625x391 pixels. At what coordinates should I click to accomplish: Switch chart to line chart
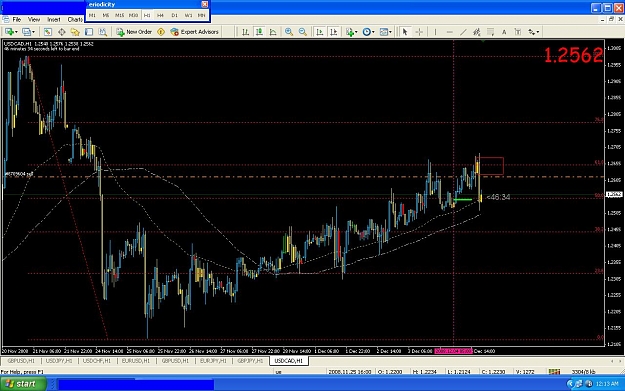click(273, 32)
